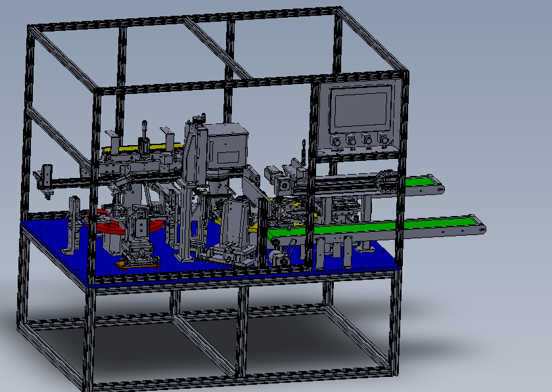The width and height of the screenshot is (552, 392).
Task: Select the second push button under the display
Action: point(352,140)
